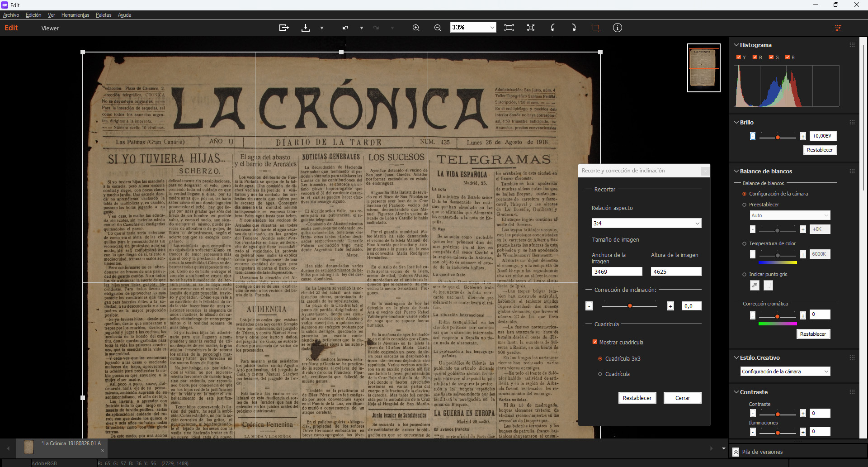Click the Contraste slider handle
The height and width of the screenshot is (467, 868).
point(778,414)
